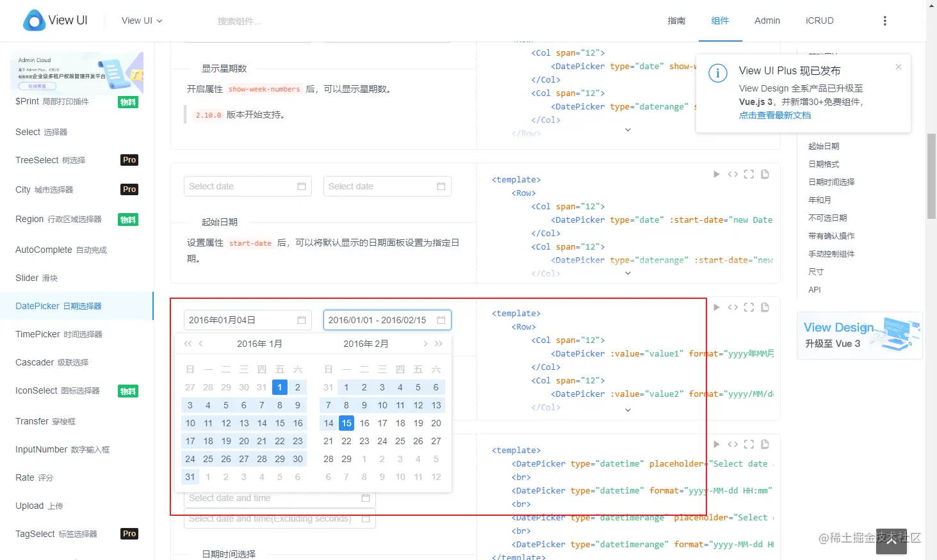937x560 pixels.
Task: Click calendar icon in 2016年01月04日 field
Action: click(x=302, y=320)
